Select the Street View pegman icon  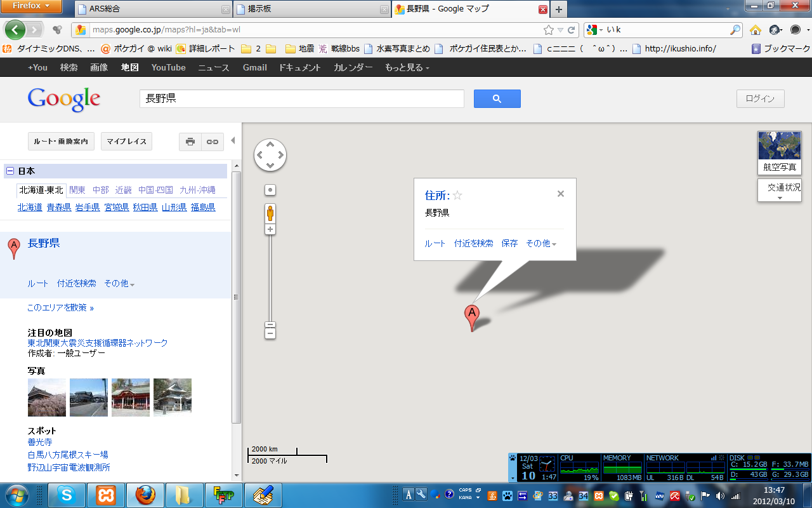click(270, 213)
